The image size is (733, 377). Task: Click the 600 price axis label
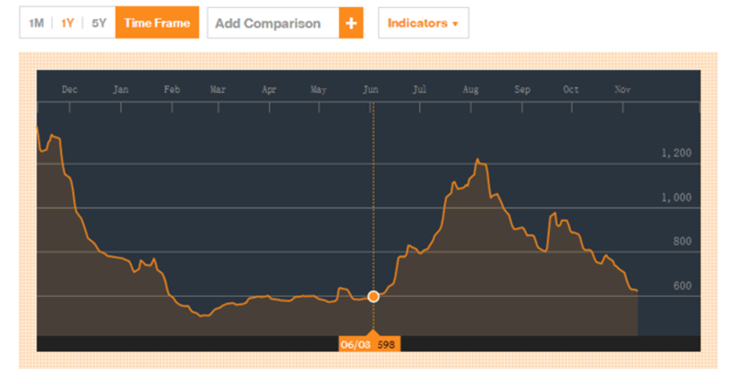point(683,286)
